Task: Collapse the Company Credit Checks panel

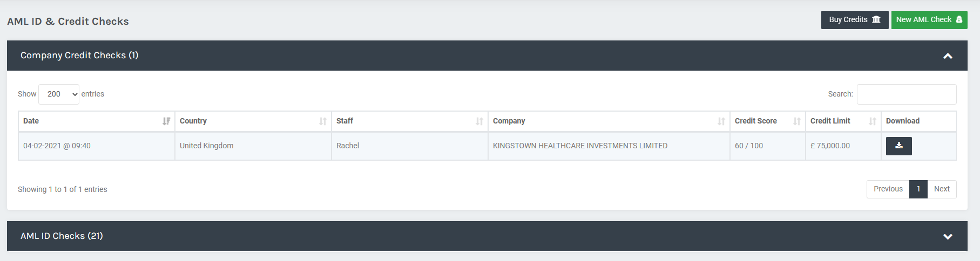Action: (948, 56)
